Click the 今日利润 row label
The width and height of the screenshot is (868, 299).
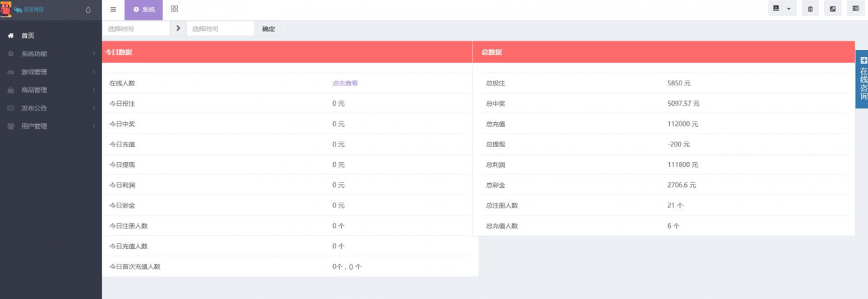123,185
